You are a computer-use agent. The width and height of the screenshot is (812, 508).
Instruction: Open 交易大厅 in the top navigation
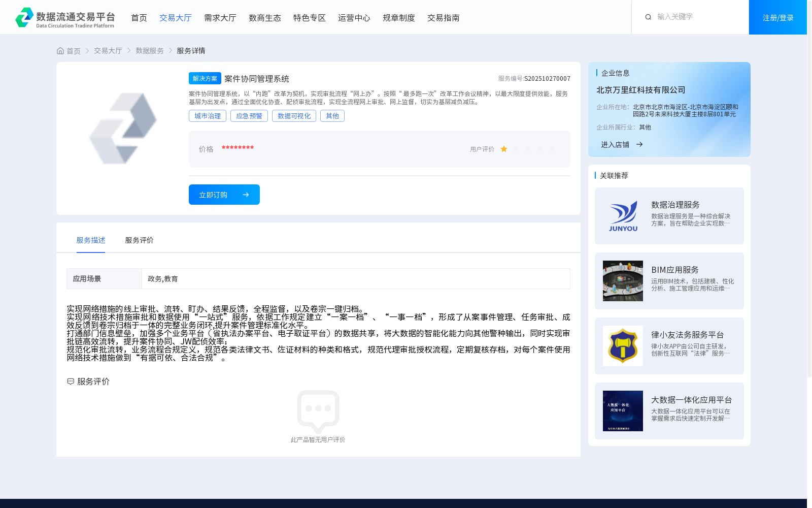tap(176, 18)
